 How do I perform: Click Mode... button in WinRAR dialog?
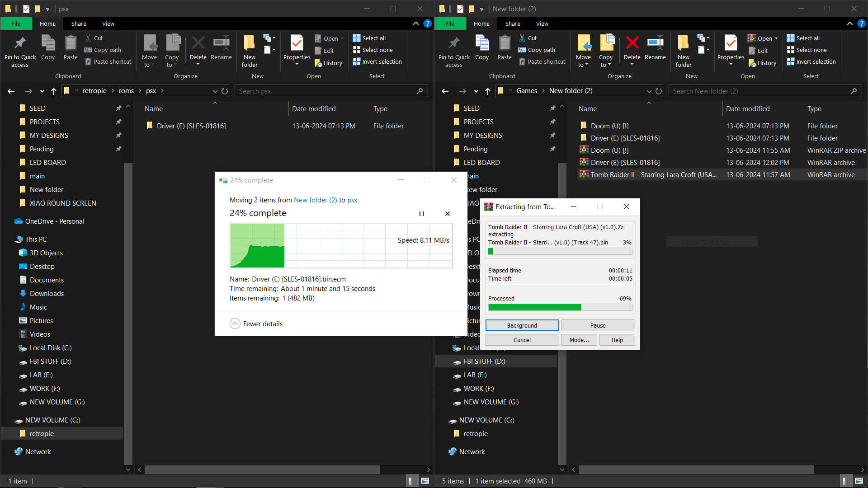point(579,340)
